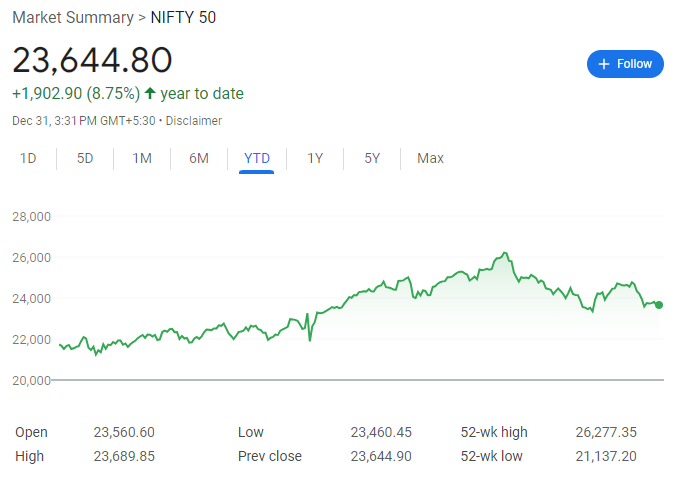Image resolution: width=679 pixels, height=478 pixels.
Task: Switch to the 5D time range
Action: coord(85,158)
